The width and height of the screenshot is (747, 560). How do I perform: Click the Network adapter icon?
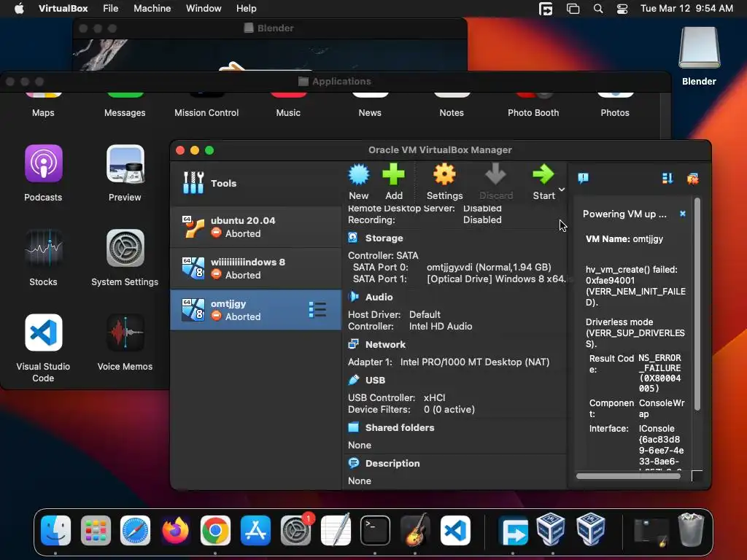coord(353,344)
